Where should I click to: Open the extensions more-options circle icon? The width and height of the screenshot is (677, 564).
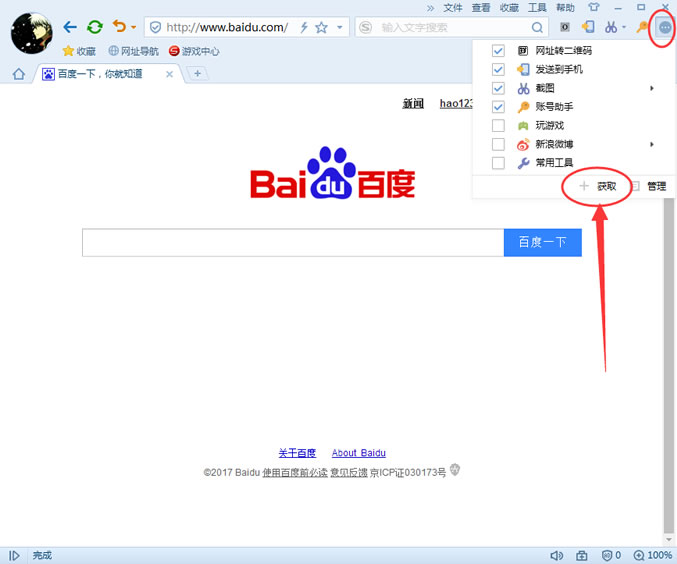click(x=664, y=28)
